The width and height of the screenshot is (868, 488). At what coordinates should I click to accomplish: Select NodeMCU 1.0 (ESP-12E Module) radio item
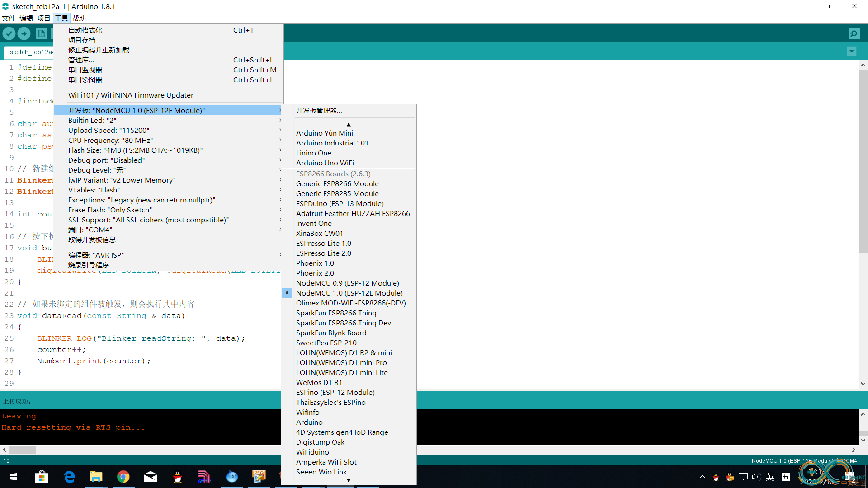(x=349, y=293)
